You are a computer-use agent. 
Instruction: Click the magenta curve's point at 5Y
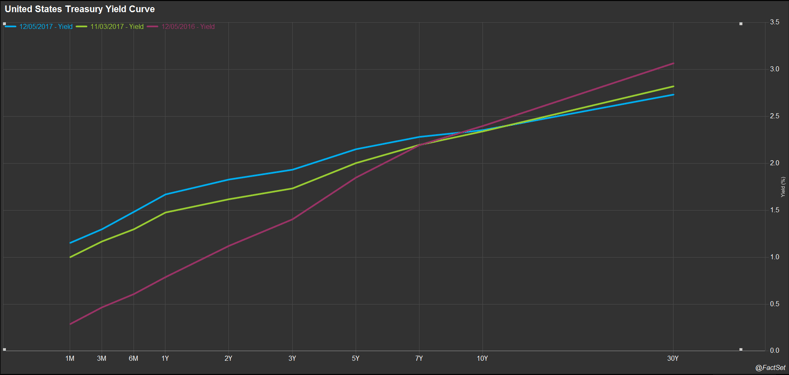(x=356, y=177)
